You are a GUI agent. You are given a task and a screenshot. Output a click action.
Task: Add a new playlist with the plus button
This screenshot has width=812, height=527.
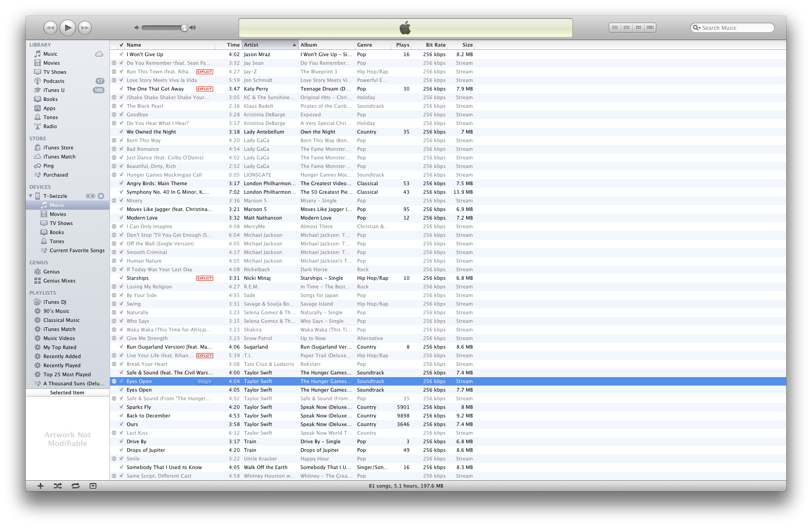[x=40, y=486]
